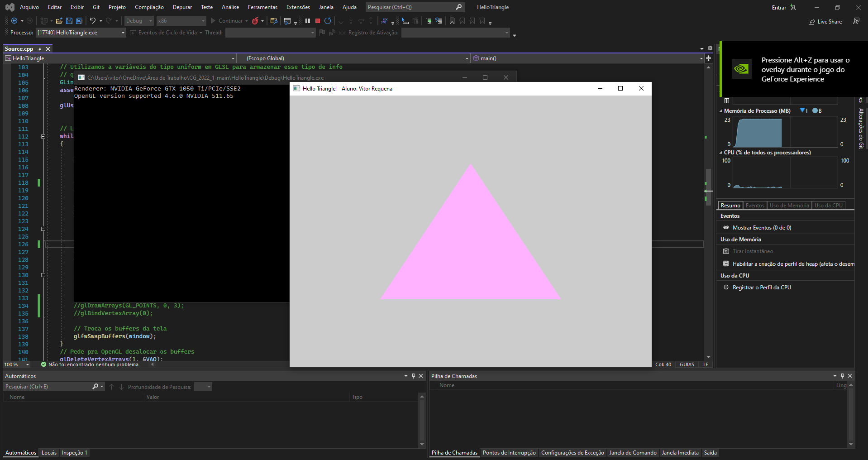868x460 pixels.
Task: Collapse the Memória de Processo graph
Action: coord(721,111)
